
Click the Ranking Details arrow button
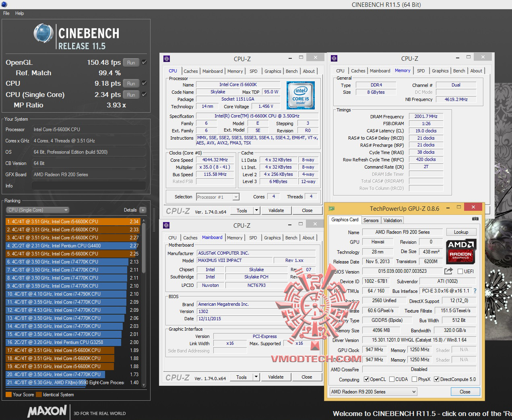[x=143, y=210]
